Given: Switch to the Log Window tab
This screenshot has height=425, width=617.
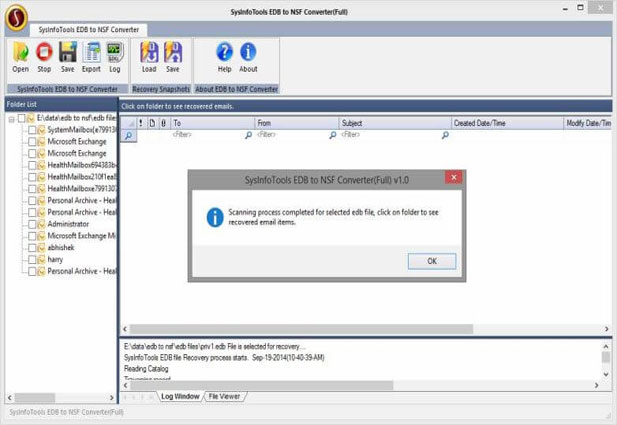Looking at the screenshot, I should 180,397.
